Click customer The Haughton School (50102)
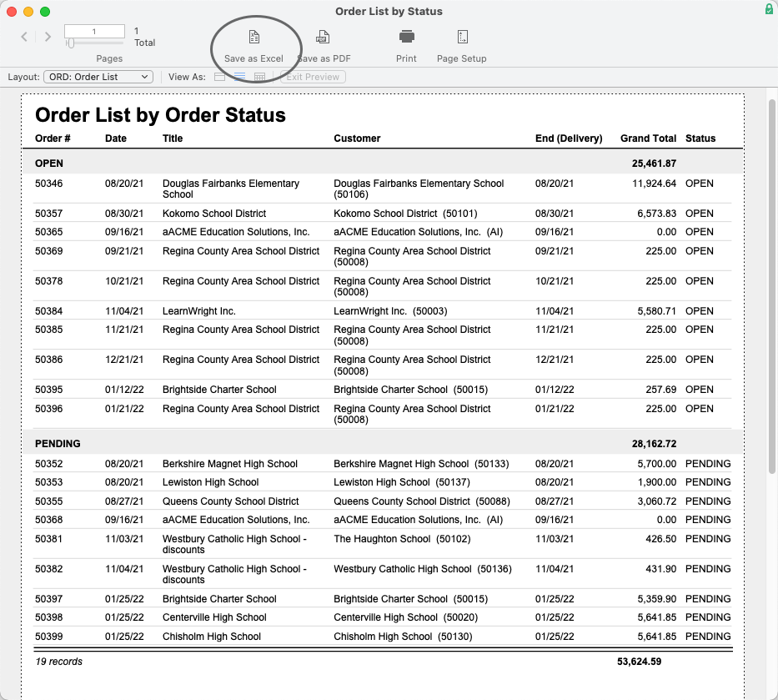 pyautogui.click(x=402, y=539)
